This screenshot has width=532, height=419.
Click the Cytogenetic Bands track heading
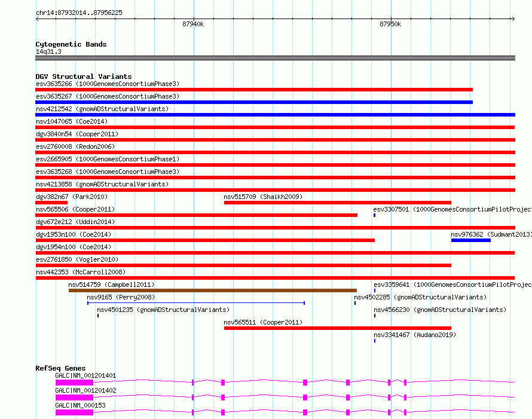(x=71, y=44)
